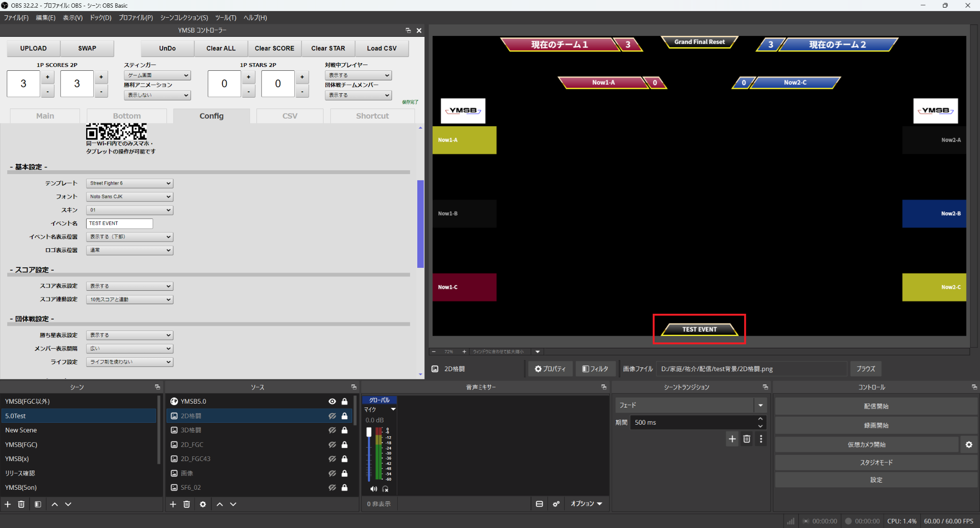Move selected scene down with arrow
This screenshot has width=980, height=528.
point(68,504)
